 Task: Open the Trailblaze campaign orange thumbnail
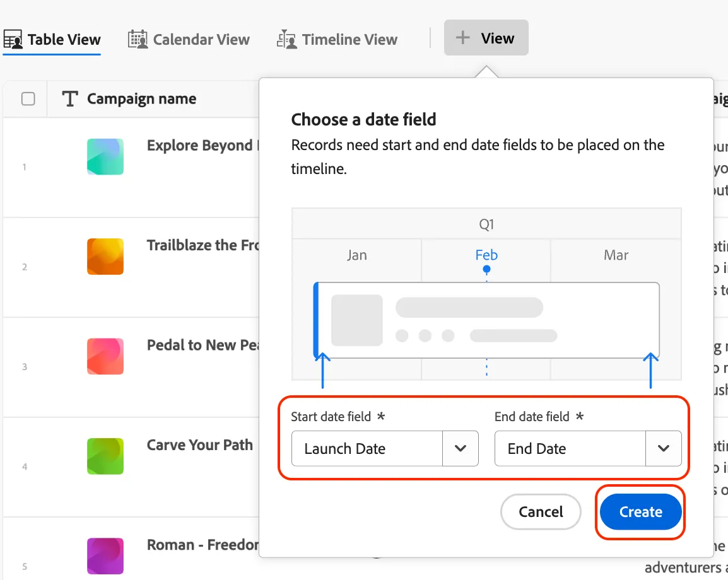click(x=105, y=257)
